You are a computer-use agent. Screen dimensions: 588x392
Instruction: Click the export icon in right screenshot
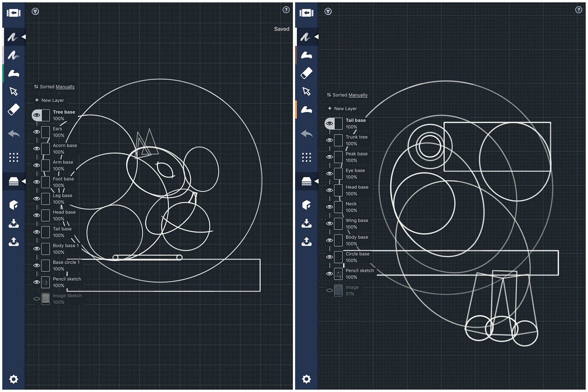(307, 242)
